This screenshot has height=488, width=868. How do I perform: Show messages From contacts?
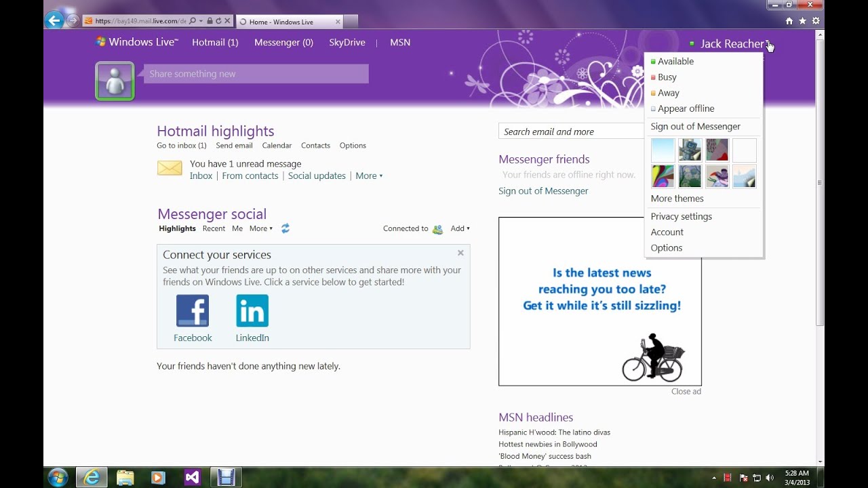(250, 176)
